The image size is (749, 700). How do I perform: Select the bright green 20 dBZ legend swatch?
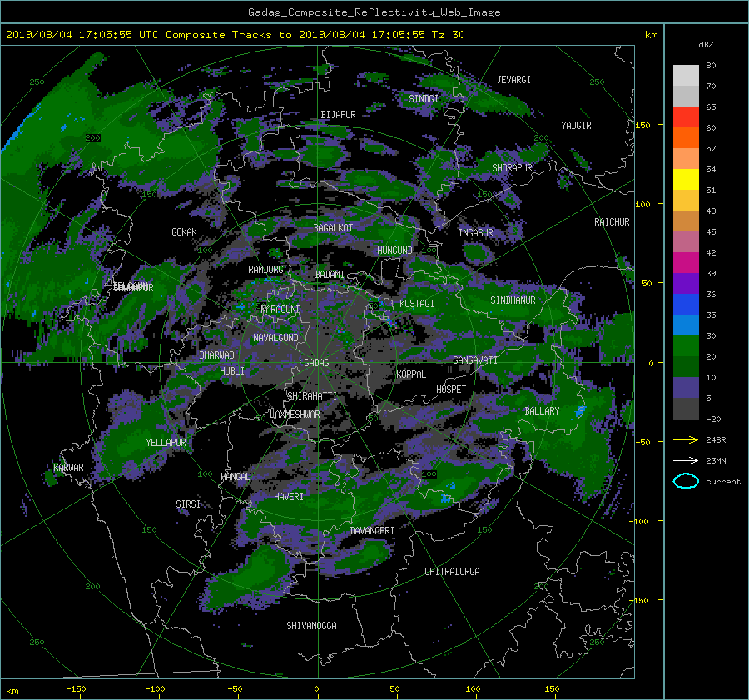(686, 346)
